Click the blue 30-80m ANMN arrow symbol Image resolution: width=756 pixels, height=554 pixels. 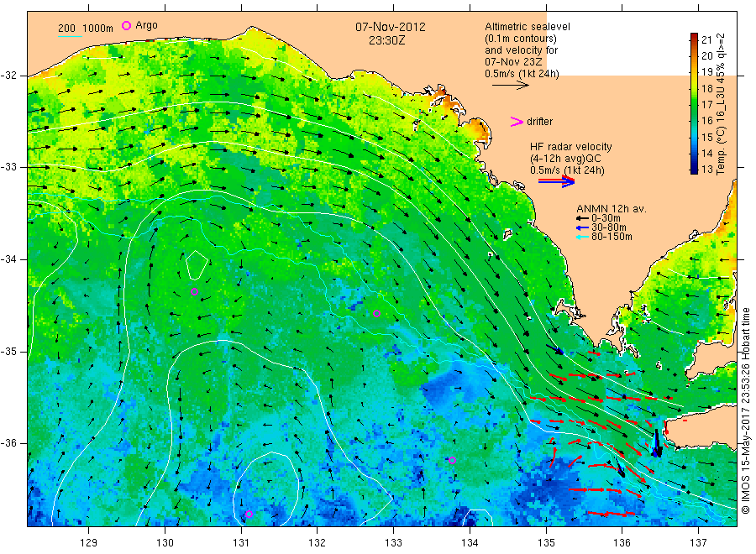click(582, 227)
